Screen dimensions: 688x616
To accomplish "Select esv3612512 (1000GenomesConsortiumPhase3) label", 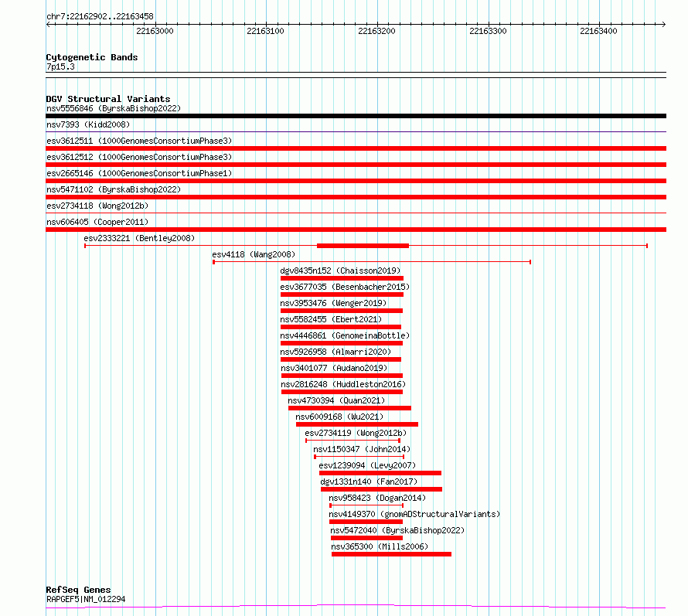I will (139, 157).
